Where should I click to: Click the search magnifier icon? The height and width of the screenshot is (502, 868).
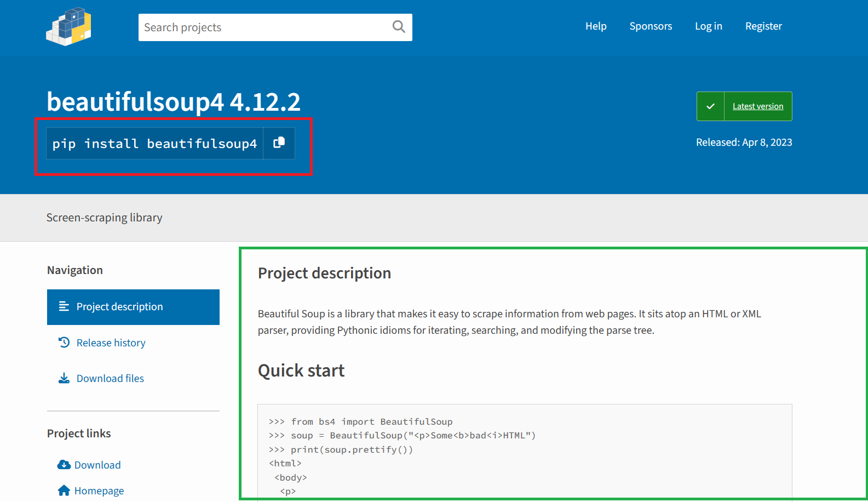click(399, 27)
